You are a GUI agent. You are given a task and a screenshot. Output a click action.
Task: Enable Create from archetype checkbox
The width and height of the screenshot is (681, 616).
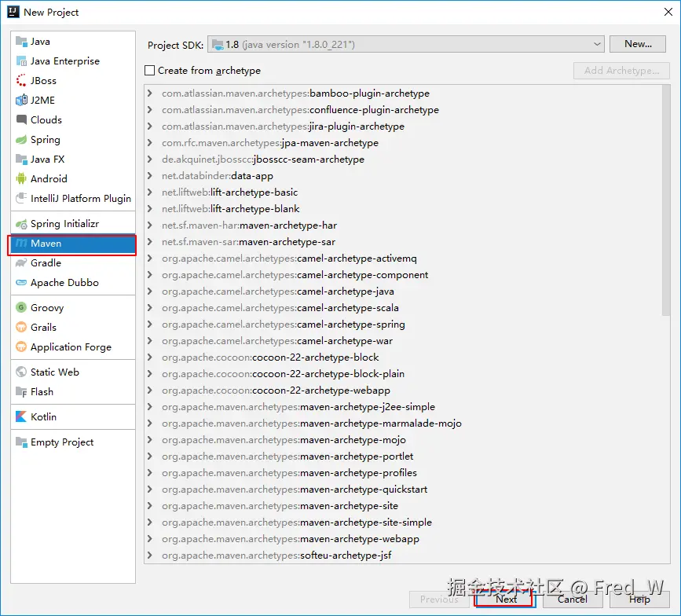click(149, 71)
